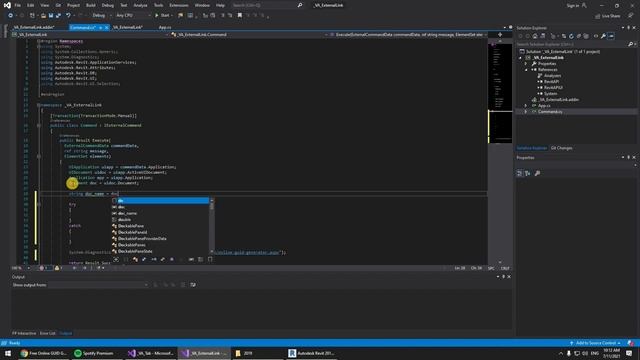Click the Live Share button
This screenshot has height=360, width=640.
(x=608, y=16)
